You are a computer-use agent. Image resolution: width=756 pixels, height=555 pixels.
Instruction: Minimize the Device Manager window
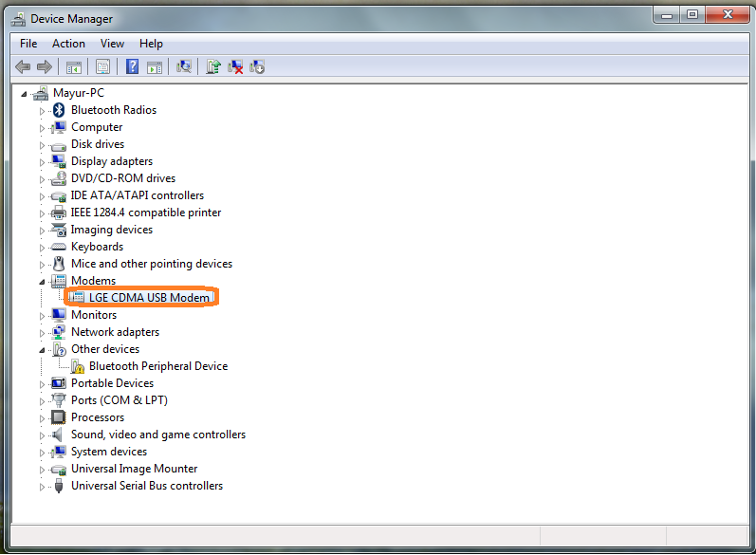pyautogui.click(x=667, y=15)
